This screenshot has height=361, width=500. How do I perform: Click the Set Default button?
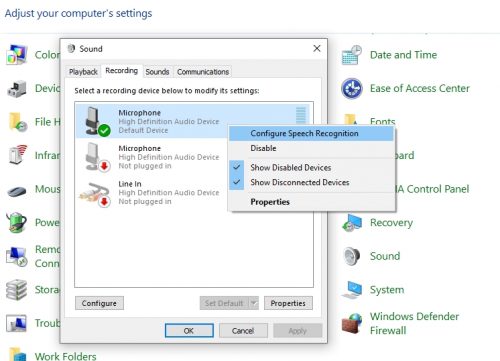(x=224, y=303)
